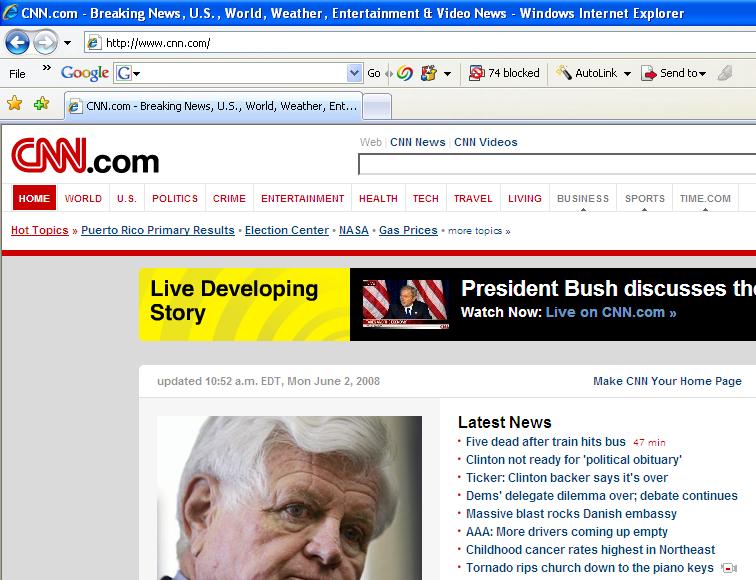Click 'Make CNN Your Home Page' link
The width and height of the screenshot is (756, 580).
[x=667, y=381]
